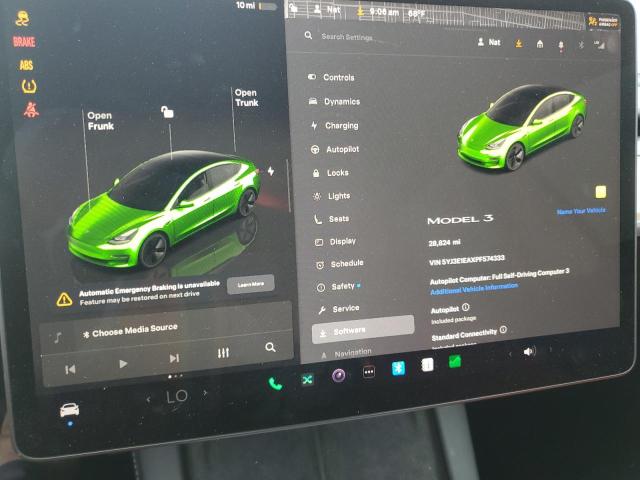This screenshot has height=480, width=640.
Task: Open the Nat driver profile dropdown
Action: point(490,42)
